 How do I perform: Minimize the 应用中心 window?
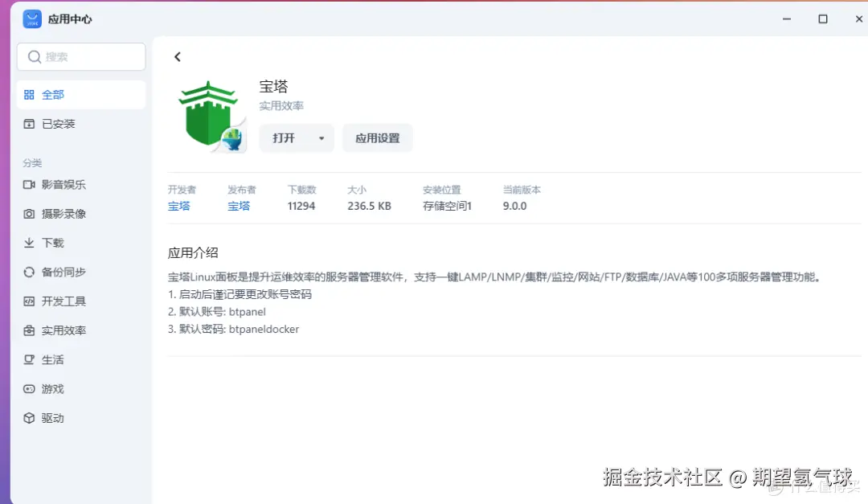[x=787, y=18]
